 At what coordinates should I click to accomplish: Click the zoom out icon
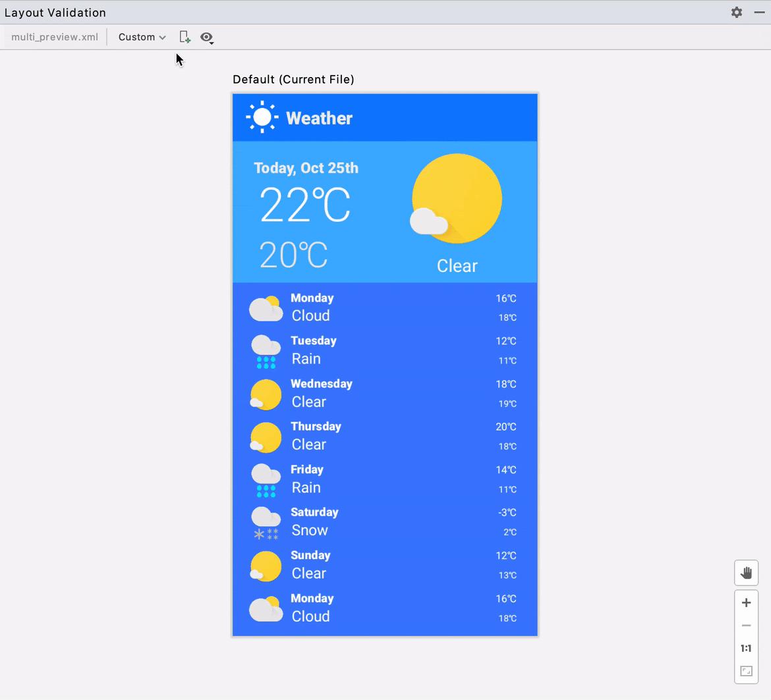[746, 625]
